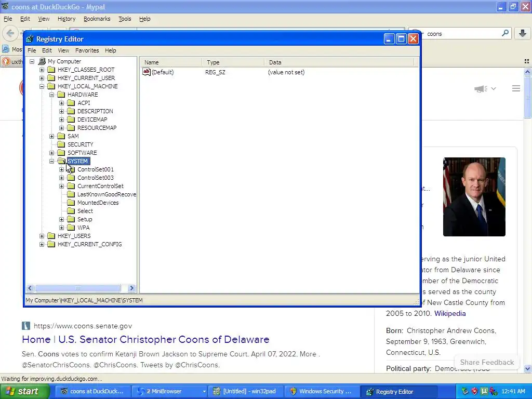532x399 pixels.
Task: Click the DuckDuckGo megaphone icon
Action: [481, 89]
